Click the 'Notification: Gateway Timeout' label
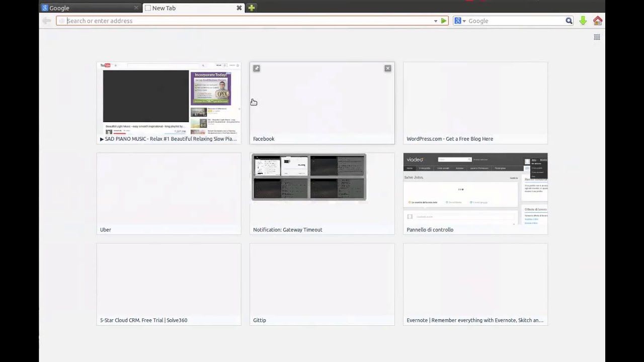This screenshot has height=362, width=644. [288, 230]
